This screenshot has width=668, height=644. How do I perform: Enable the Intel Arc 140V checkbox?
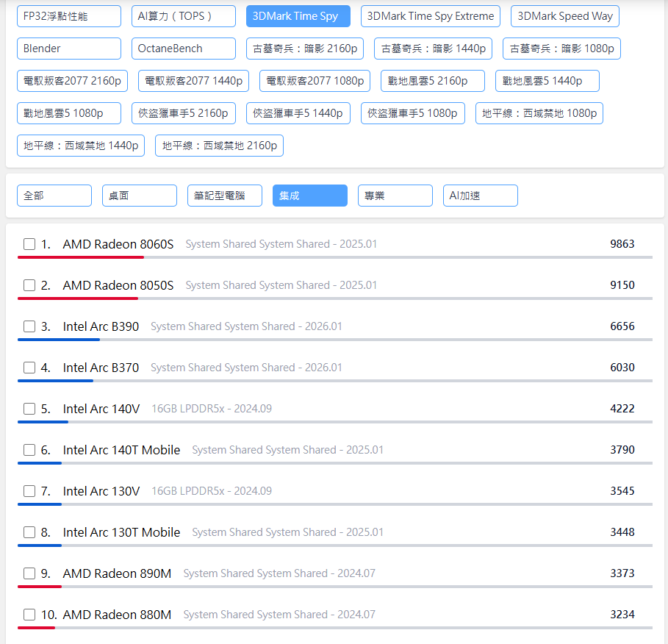click(x=29, y=409)
